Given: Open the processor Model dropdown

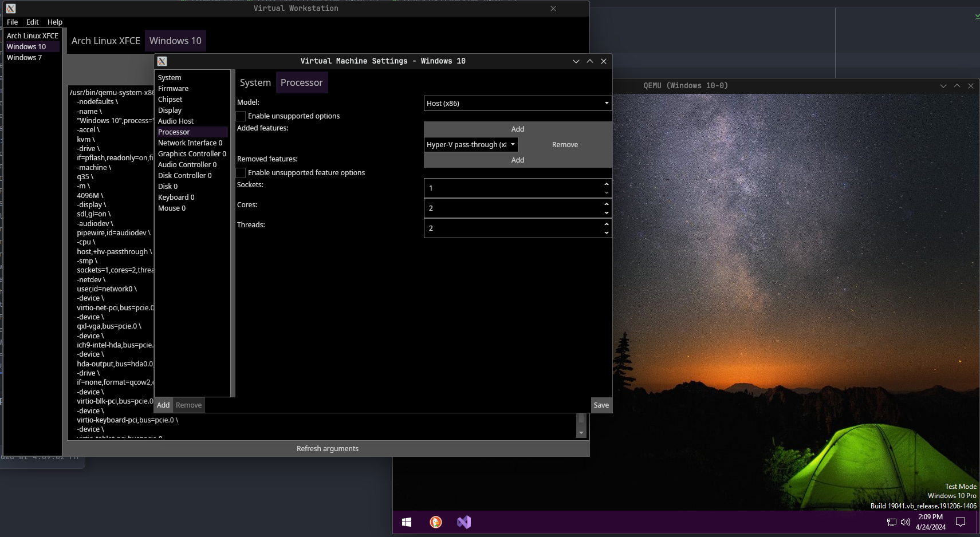Looking at the screenshot, I should click(518, 104).
